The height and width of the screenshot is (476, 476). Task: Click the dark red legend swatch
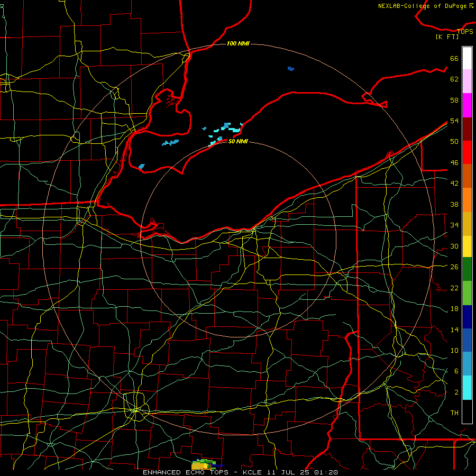point(467,129)
